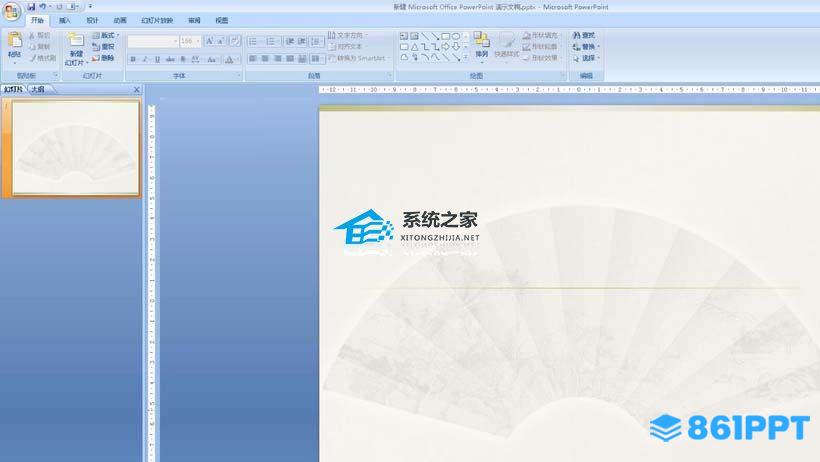
Task: Click the Save icon in quick access toolbar
Action: click(x=31, y=7)
